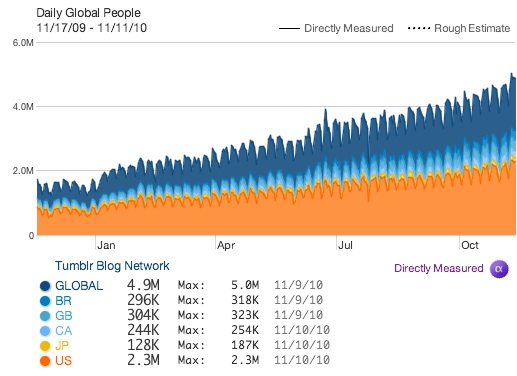Click the GB max value 323K
Image resolution: width=517 pixels, height=376 pixels.
[245, 315]
